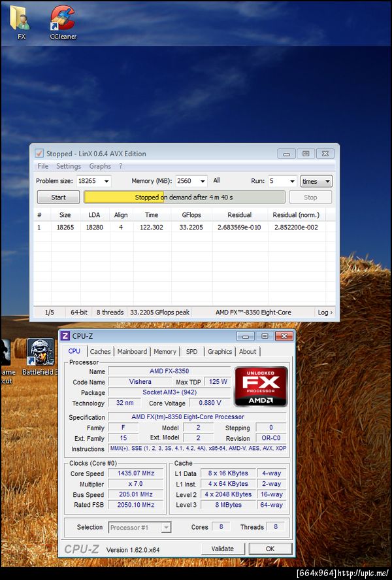
Task: Click '33.2205 GFlops peak' status entry
Action: tap(159, 312)
